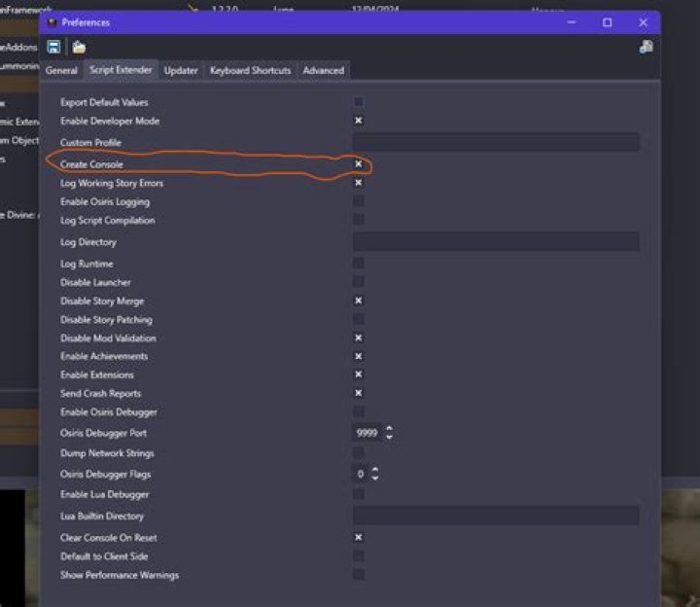Click the Lua Builtin Directory field
Image resolution: width=700 pixels, height=607 pixels.
click(496, 516)
